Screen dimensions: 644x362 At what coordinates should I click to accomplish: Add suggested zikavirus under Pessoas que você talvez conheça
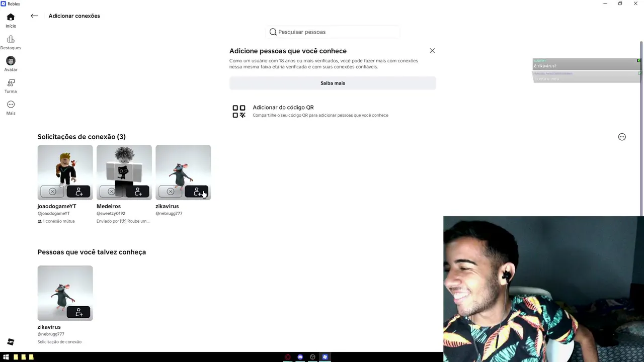point(78,312)
